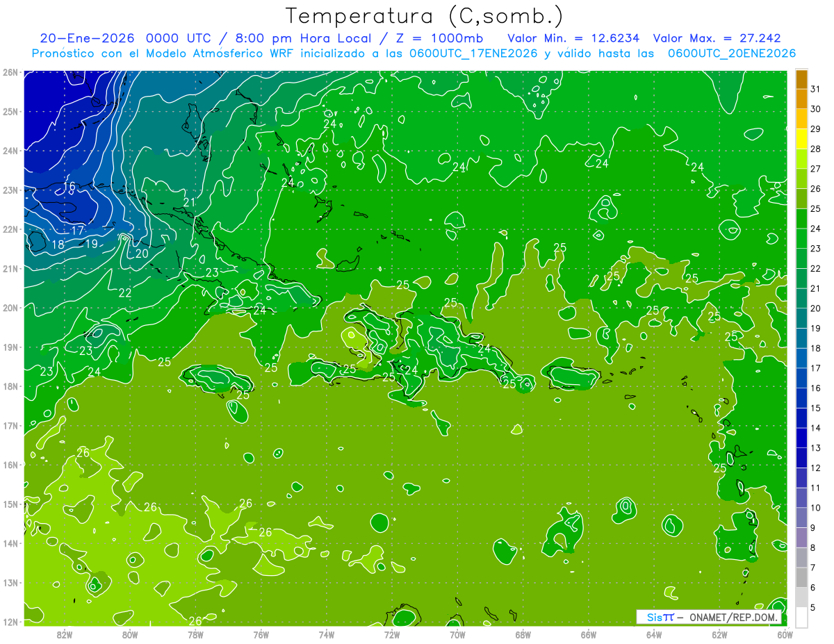Screen dimensions: 834x644
Task: Click the color scale label '13'
Action: point(815,448)
